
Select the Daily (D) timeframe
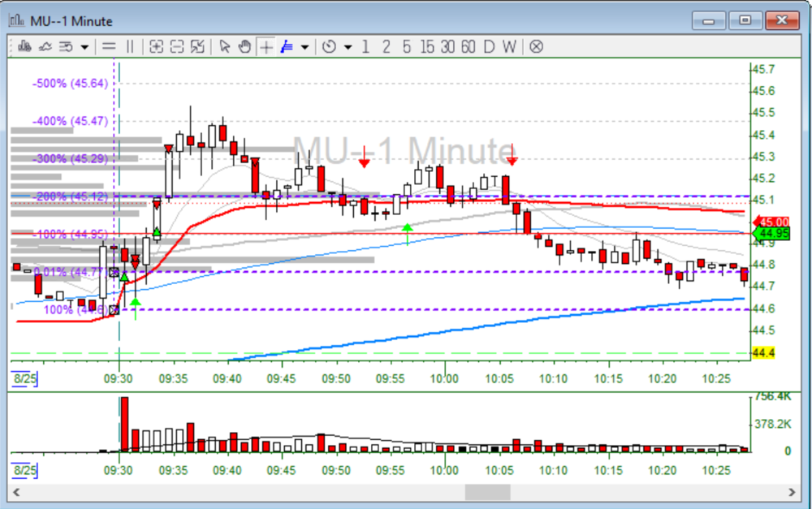(x=489, y=47)
